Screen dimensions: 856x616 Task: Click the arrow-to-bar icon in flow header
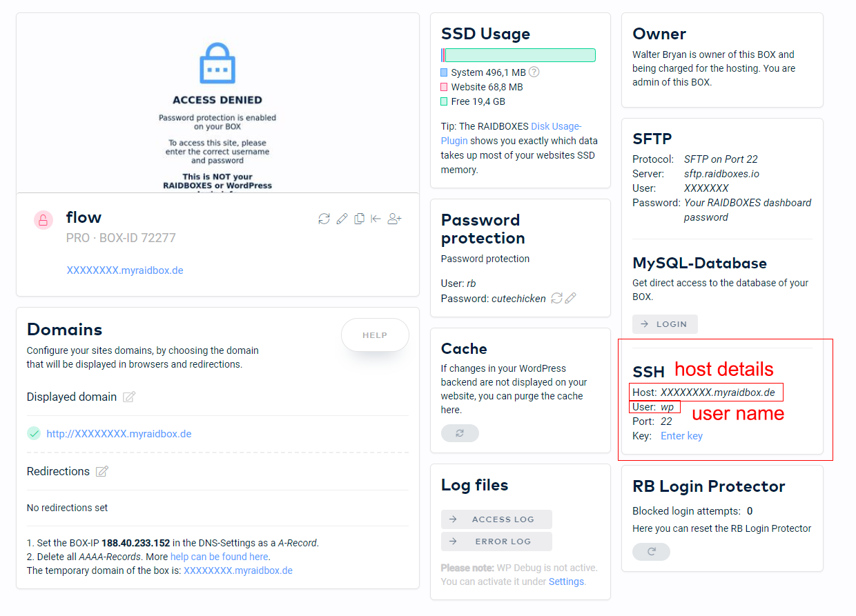tap(376, 219)
